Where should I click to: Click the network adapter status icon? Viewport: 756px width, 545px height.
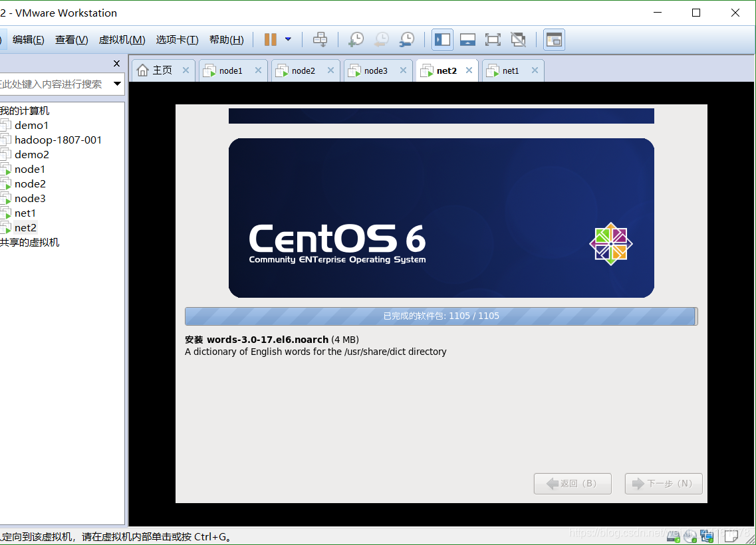707,536
